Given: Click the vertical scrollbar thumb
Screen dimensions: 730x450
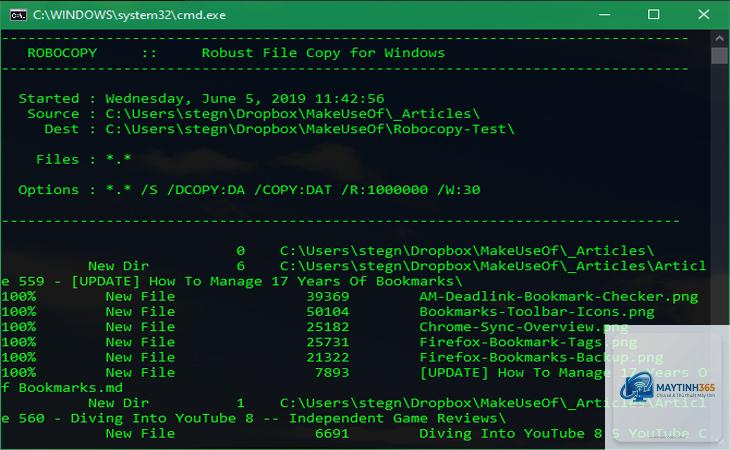Looking at the screenshot, I should (720, 55).
